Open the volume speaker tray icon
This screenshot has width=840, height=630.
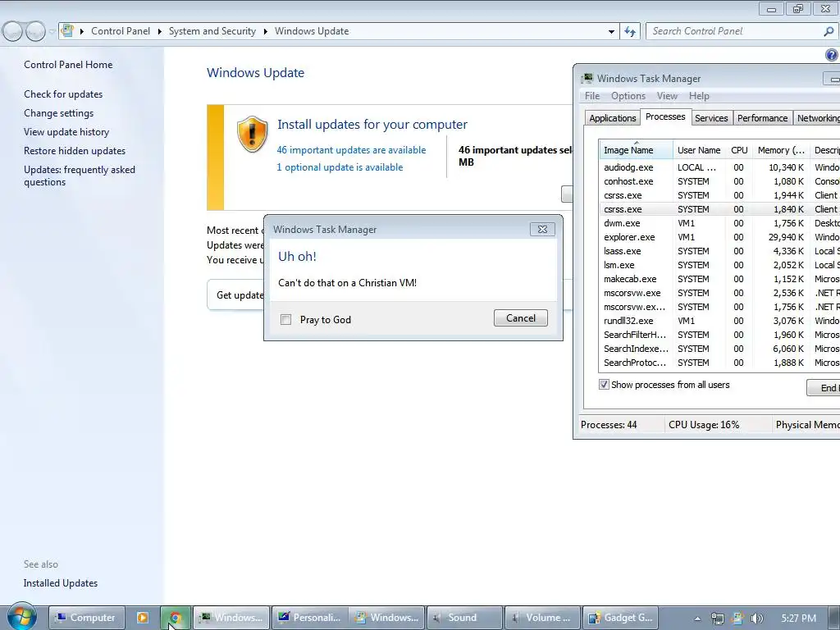(x=756, y=619)
